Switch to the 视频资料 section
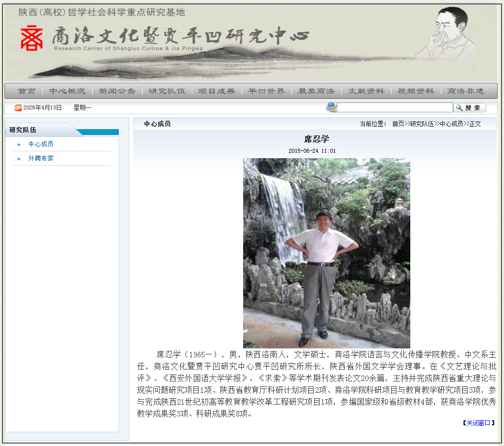504x446 pixels. pos(417,91)
